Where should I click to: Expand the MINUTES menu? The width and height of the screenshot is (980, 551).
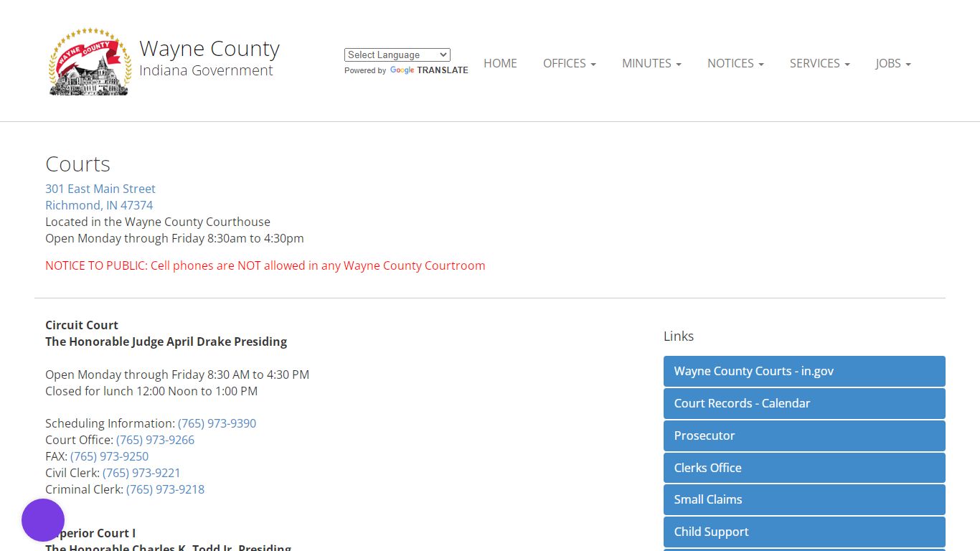[651, 63]
